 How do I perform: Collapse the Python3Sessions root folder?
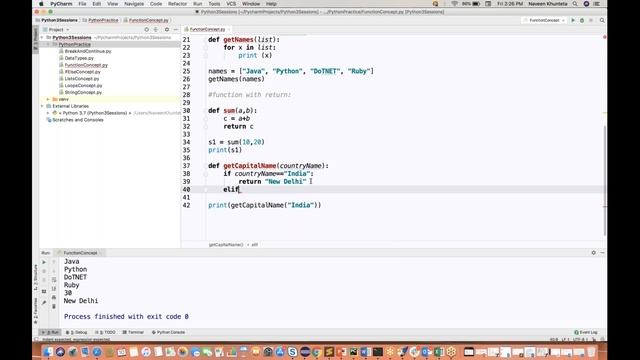pos(42,38)
